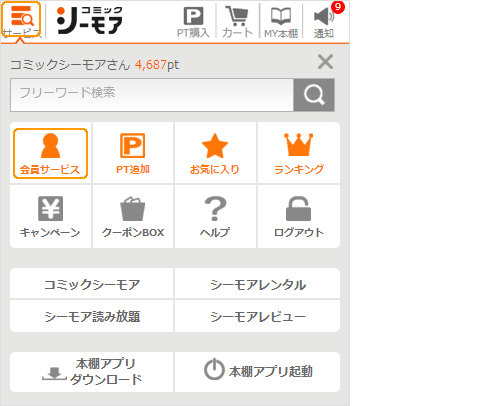Screen dimensions: 480x406
Task: Focus the フリーワード検索 input field
Action: pyautogui.click(x=152, y=95)
